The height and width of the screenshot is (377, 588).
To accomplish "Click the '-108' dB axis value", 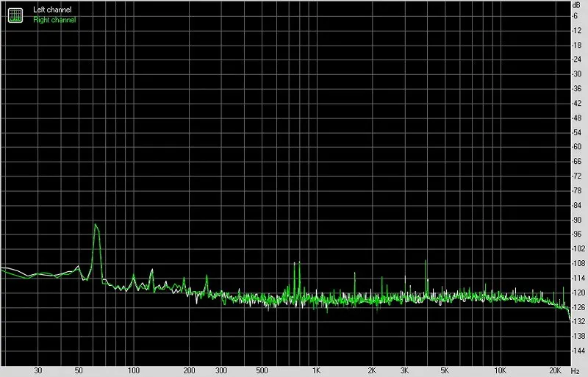I will [578, 264].
